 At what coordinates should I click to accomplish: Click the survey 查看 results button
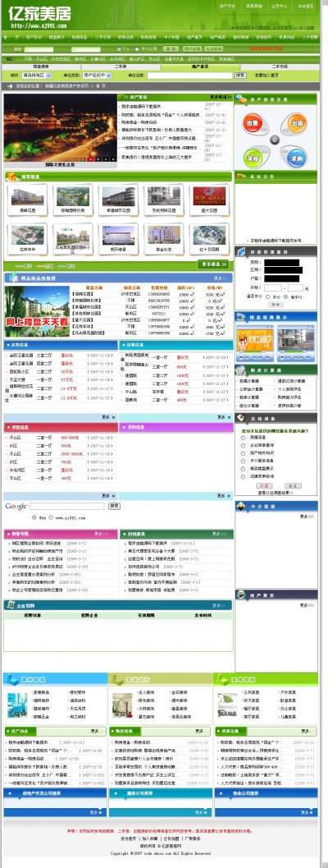[294, 485]
